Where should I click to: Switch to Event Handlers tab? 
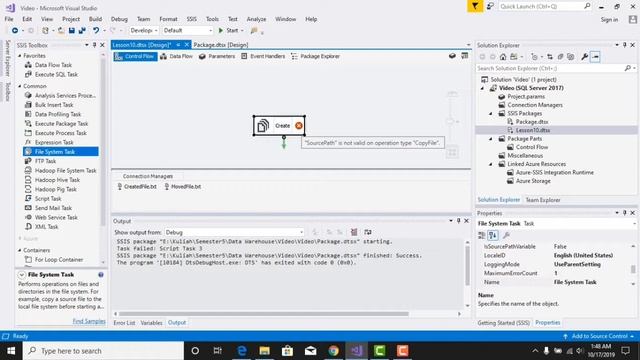pos(263,56)
